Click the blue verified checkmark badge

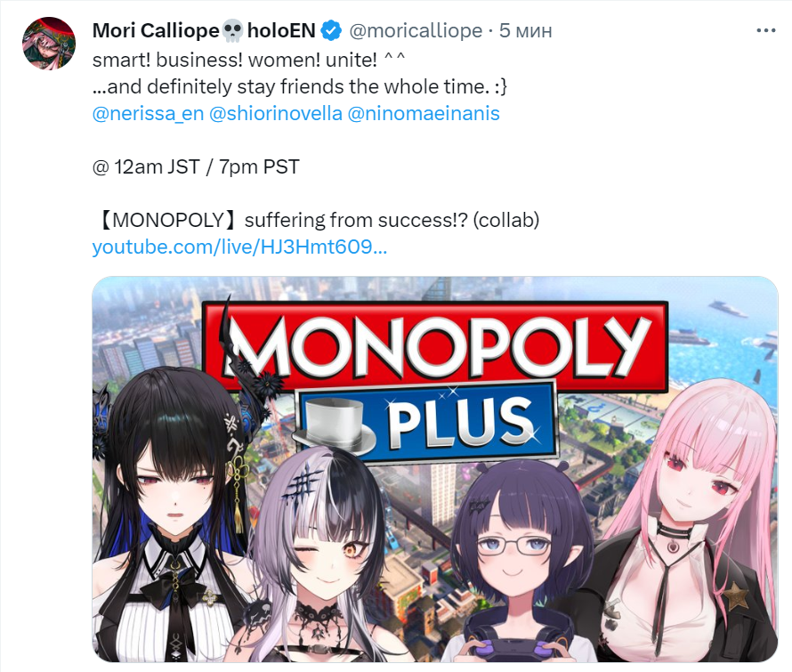331,31
